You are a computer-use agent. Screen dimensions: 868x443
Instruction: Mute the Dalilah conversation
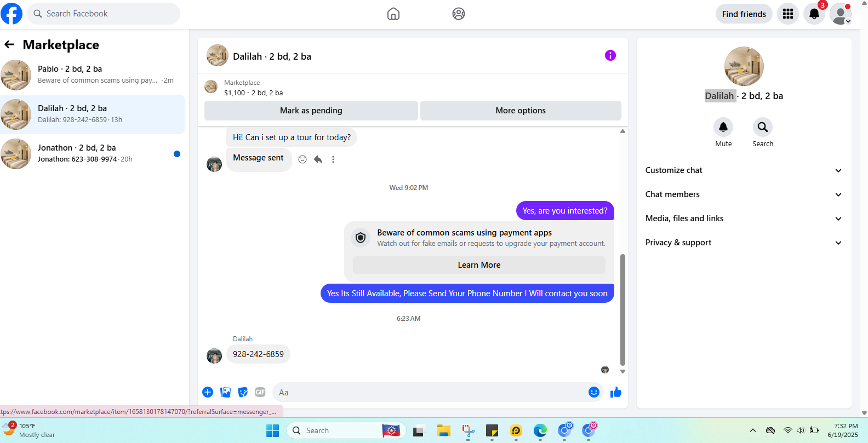(723, 128)
